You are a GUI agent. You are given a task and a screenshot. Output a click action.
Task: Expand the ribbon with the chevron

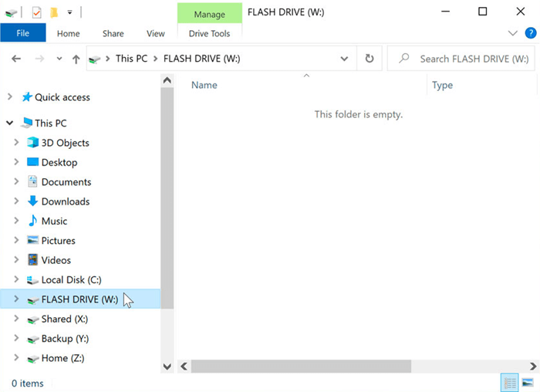513,33
